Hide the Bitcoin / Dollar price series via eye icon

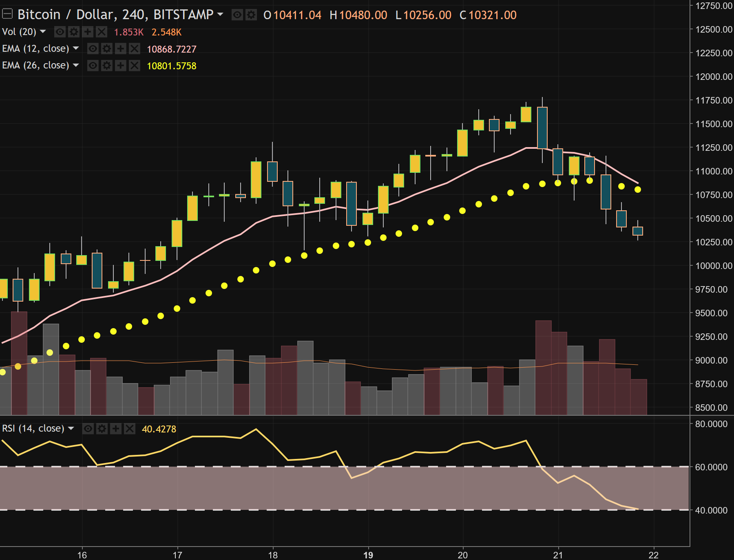tap(237, 15)
